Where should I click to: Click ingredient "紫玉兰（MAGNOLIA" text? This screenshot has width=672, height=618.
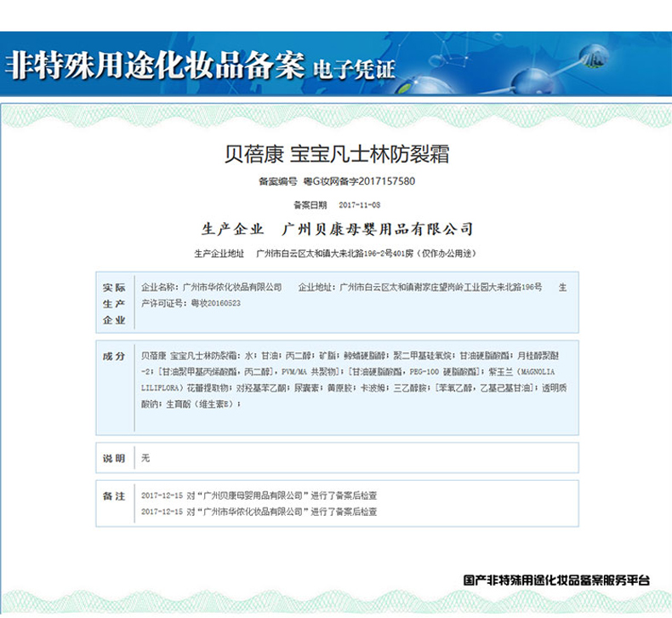(x=522, y=372)
